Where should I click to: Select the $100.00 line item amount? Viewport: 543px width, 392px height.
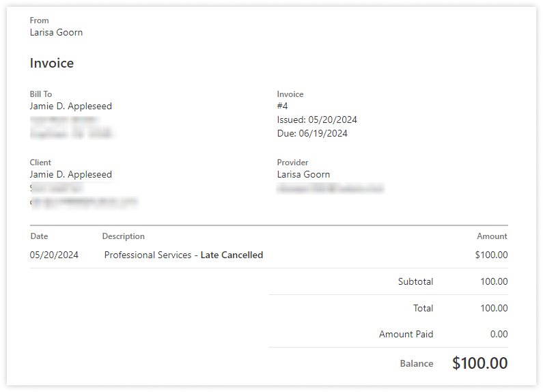click(x=491, y=255)
